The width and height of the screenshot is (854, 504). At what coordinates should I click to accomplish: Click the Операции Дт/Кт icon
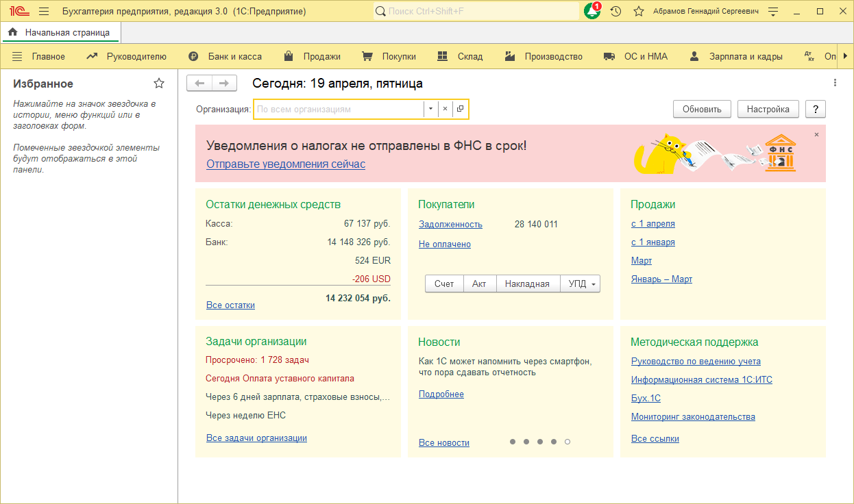(x=809, y=56)
